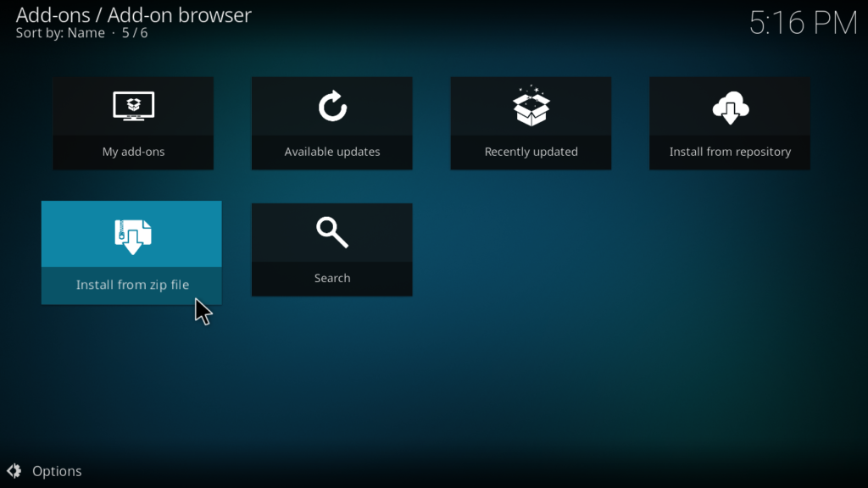Select the Recently updated label
The height and width of the screenshot is (488, 868).
[x=531, y=152]
